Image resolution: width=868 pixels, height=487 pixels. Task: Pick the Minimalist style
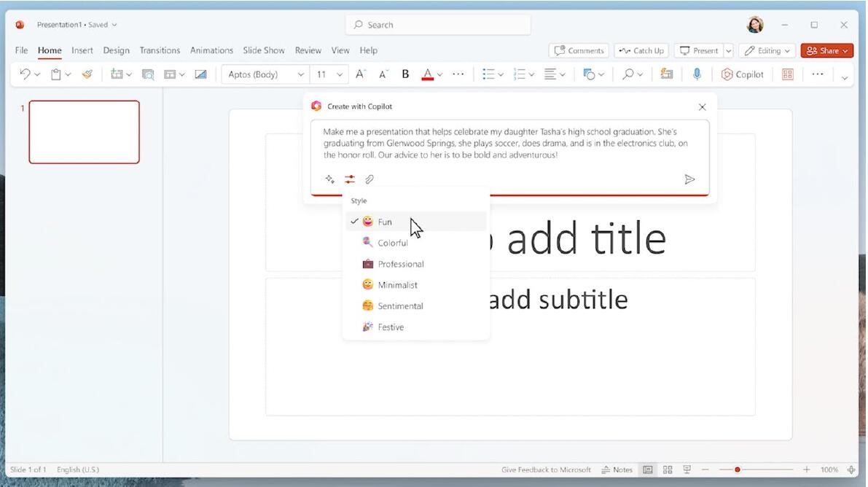[x=416, y=285]
